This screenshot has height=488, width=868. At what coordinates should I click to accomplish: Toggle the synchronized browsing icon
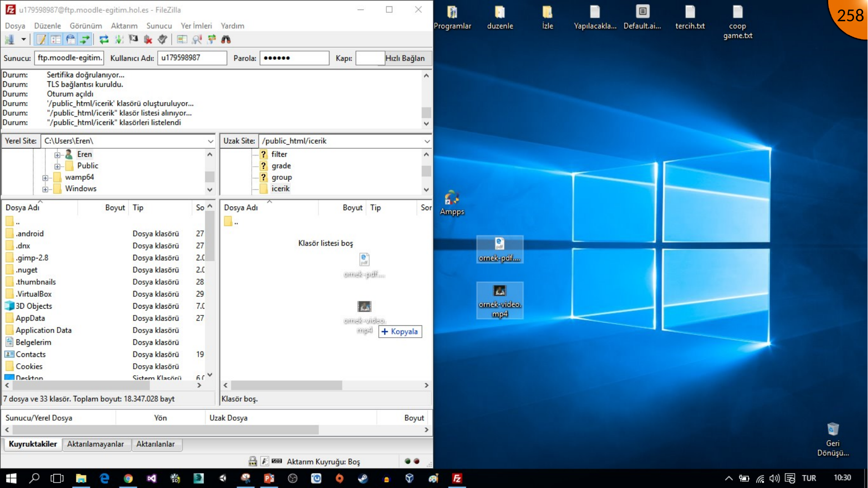point(211,39)
